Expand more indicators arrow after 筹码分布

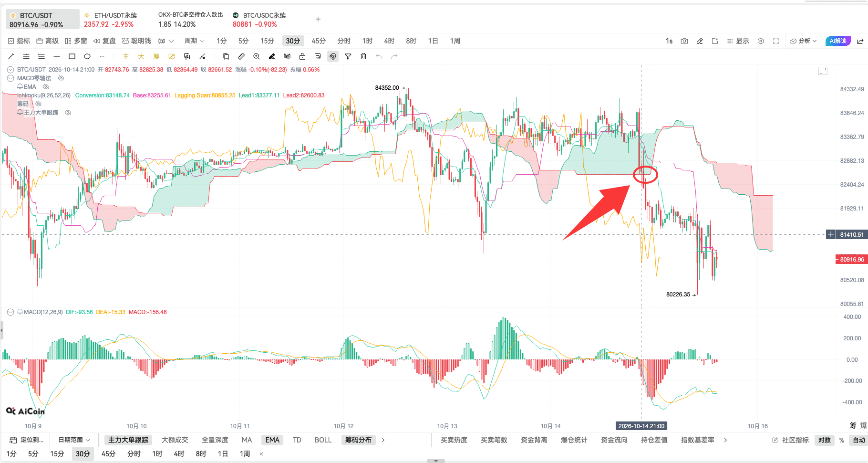tap(383, 440)
